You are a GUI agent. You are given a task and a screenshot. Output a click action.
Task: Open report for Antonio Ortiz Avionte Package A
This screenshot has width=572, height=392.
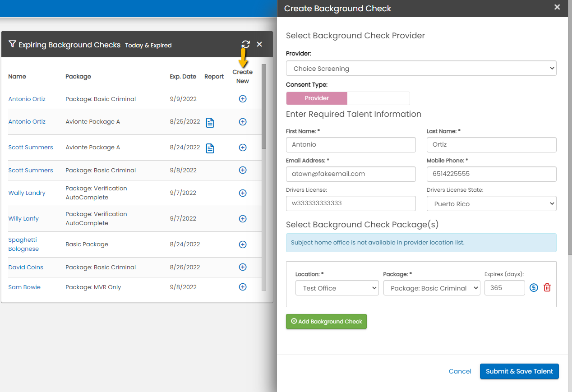tap(210, 122)
